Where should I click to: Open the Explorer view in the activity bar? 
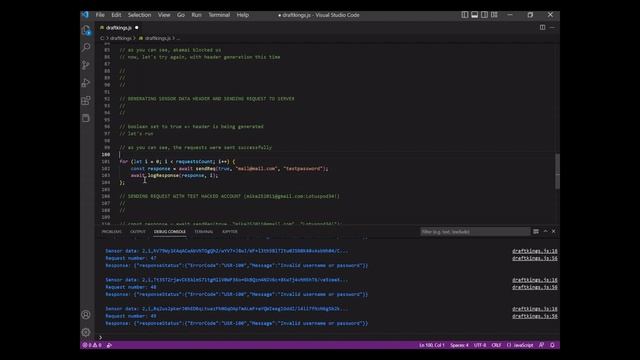pyautogui.click(x=86, y=30)
